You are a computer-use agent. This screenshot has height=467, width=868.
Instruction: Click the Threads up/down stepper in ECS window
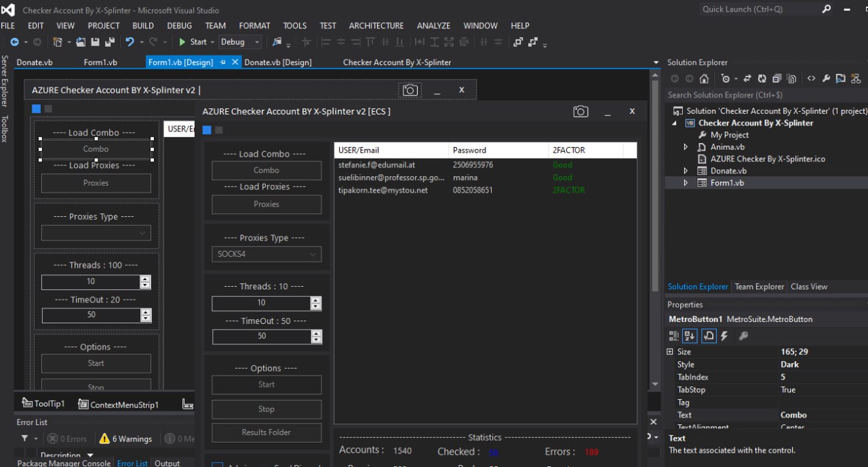pyautogui.click(x=315, y=303)
